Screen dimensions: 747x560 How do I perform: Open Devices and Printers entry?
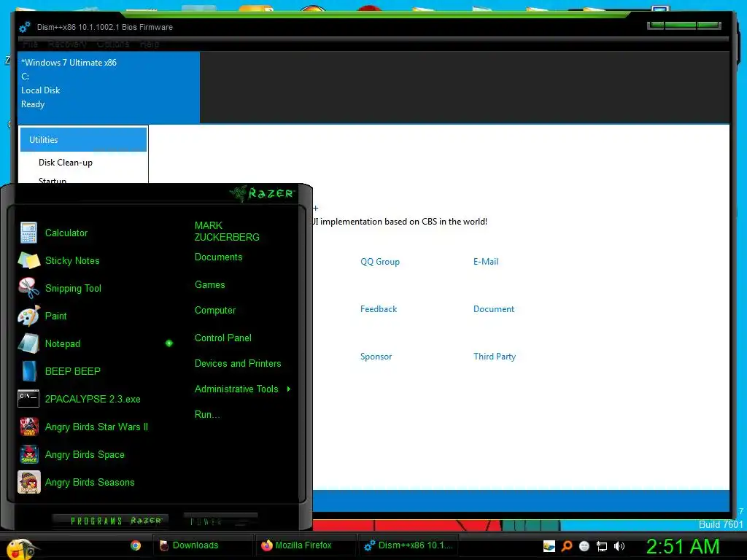(238, 364)
